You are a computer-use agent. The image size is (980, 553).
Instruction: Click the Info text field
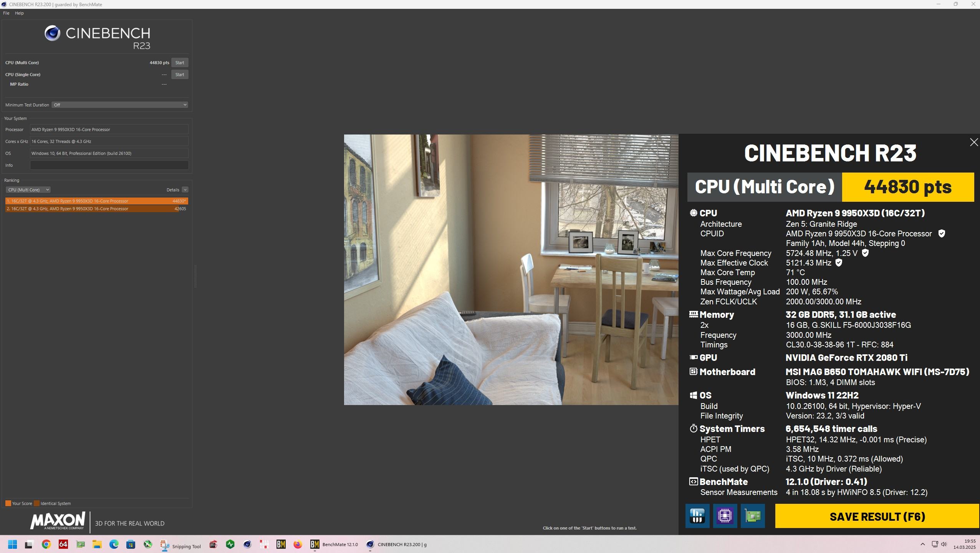point(109,165)
